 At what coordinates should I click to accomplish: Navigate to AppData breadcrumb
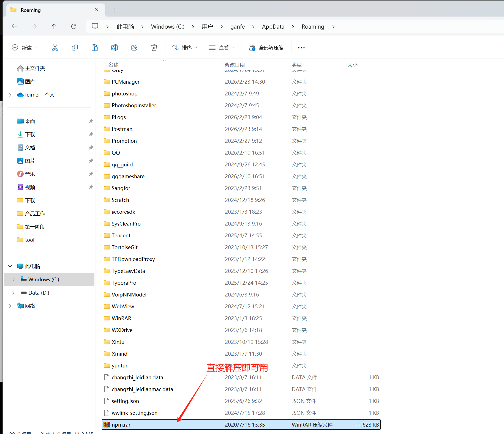(x=273, y=27)
